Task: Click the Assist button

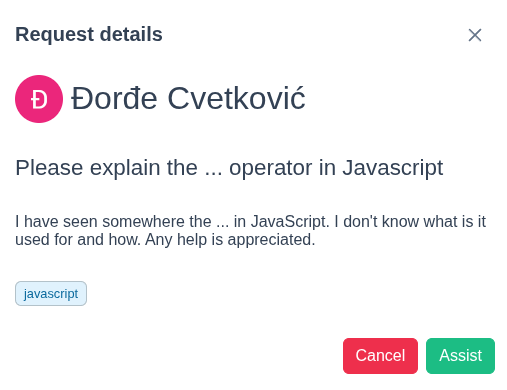Action: [x=460, y=356]
